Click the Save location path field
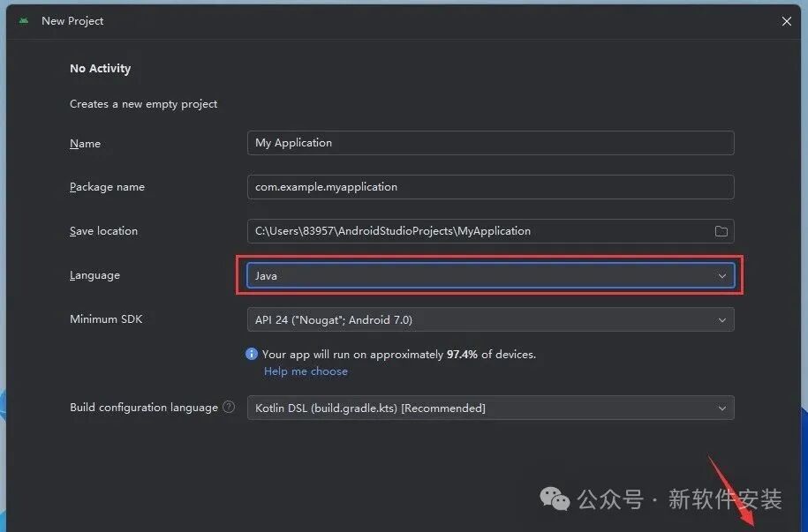Viewport: 808px width, 532px height. pyautogui.click(x=491, y=231)
